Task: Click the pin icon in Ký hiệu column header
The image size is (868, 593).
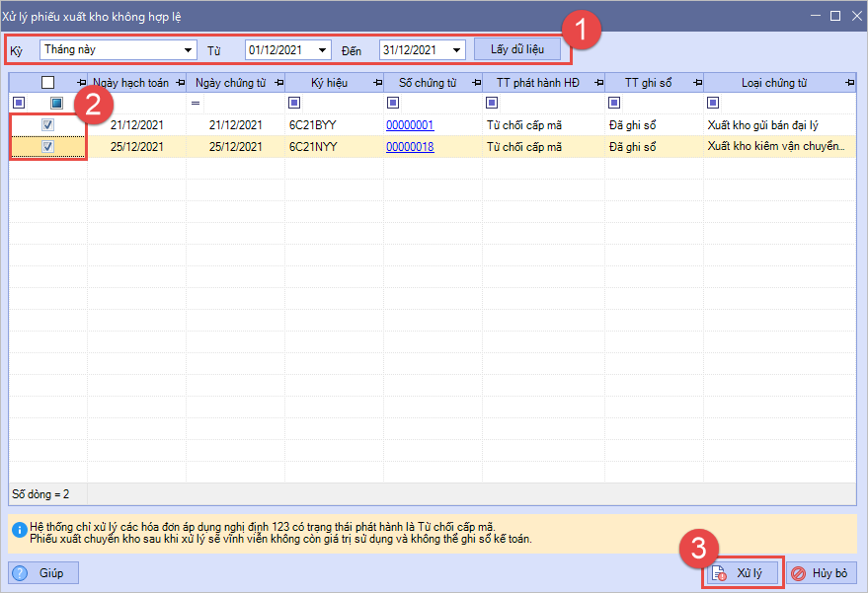Action: coord(378,83)
